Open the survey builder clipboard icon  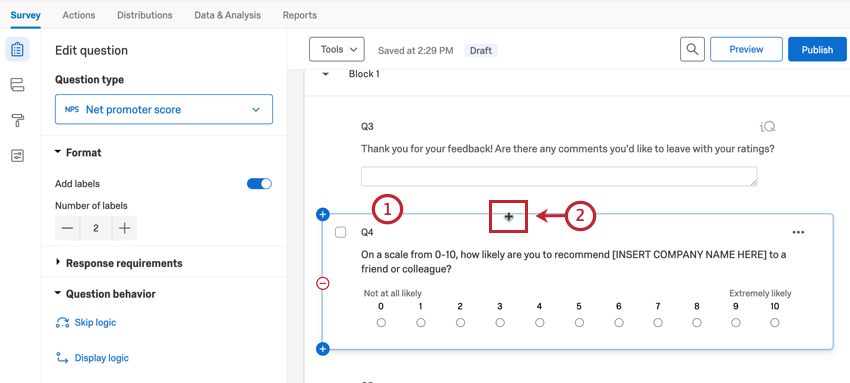click(x=17, y=49)
